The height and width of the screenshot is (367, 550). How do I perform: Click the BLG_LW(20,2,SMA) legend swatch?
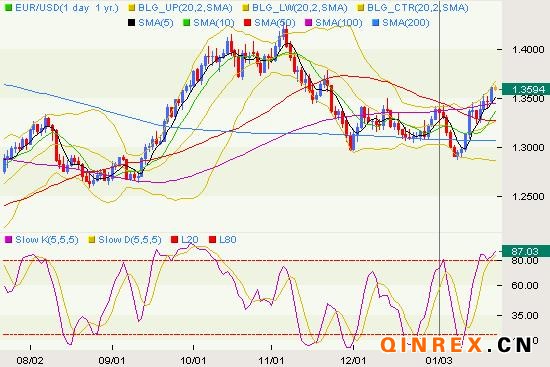coord(246,7)
